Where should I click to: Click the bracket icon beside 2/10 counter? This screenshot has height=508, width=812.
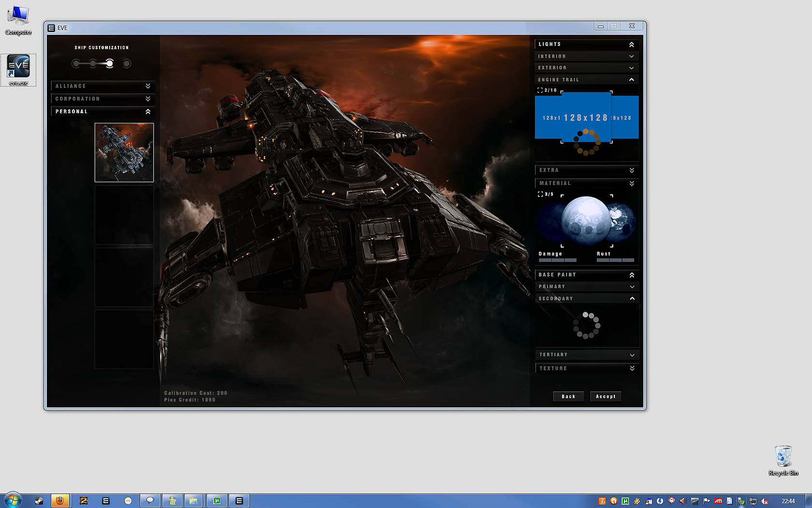coord(540,90)
